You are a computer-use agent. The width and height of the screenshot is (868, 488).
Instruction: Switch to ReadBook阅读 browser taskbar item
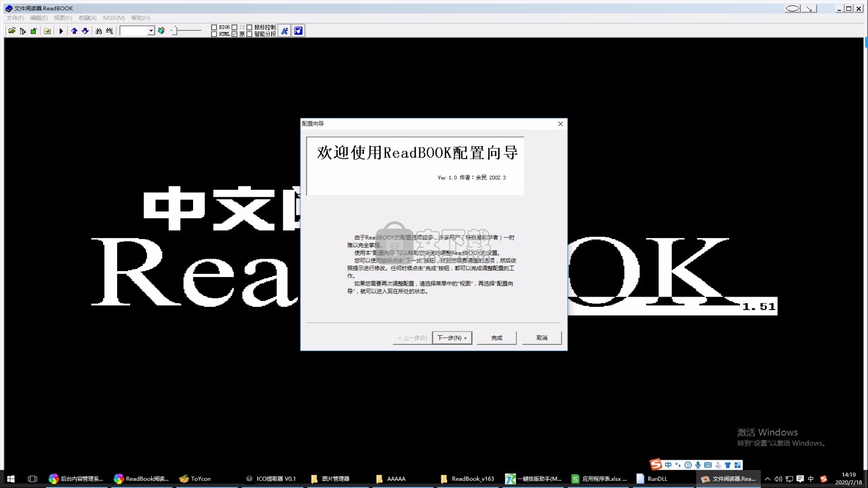tap(142, 479)
